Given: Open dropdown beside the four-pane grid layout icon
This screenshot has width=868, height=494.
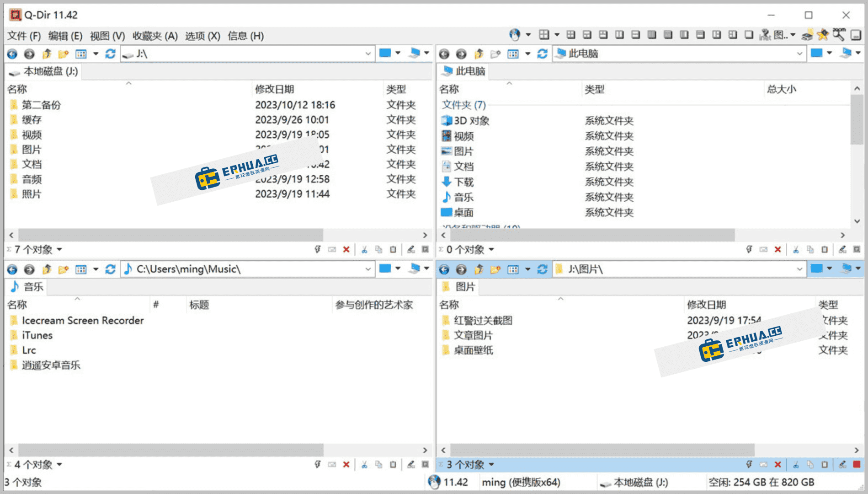Looking at the screenshot, I should [557, 35].
